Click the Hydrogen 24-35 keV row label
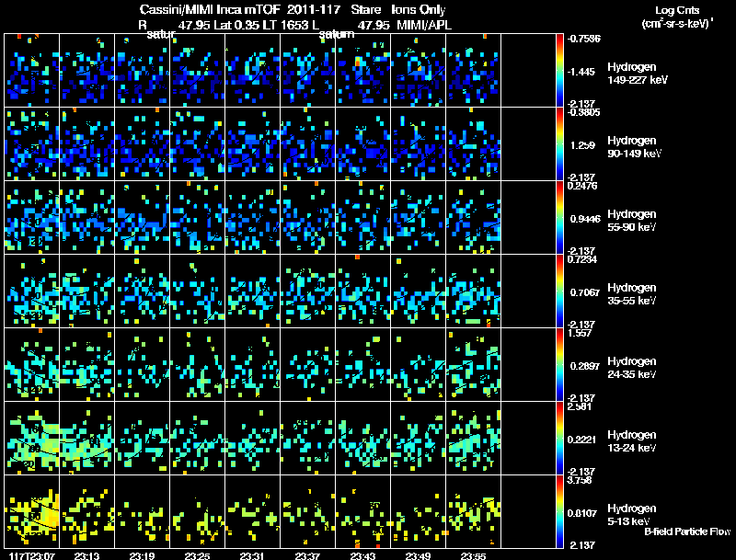Viewport: 736px width, 560px height. (631, 368)
